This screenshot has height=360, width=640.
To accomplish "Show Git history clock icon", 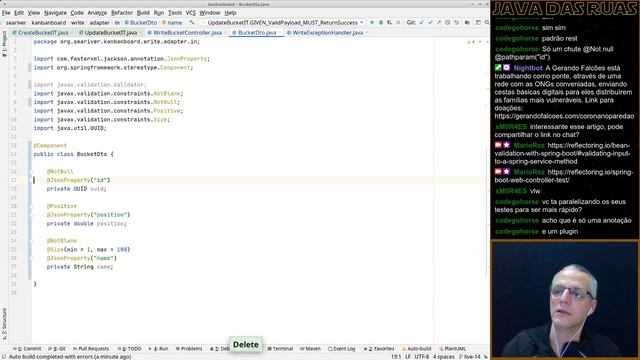I will click(x=447, y=22).
